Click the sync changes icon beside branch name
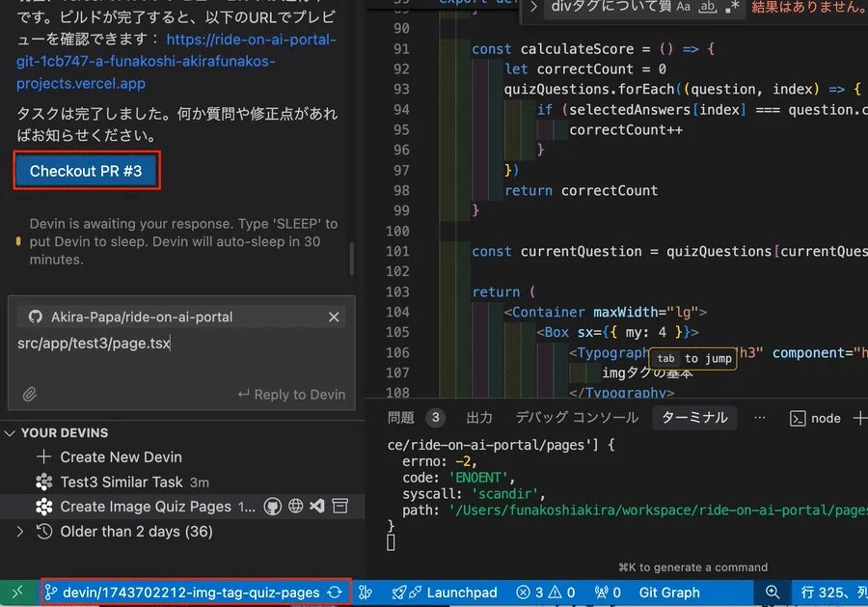Viewport: 868px width, 607px height. point(335,593)
